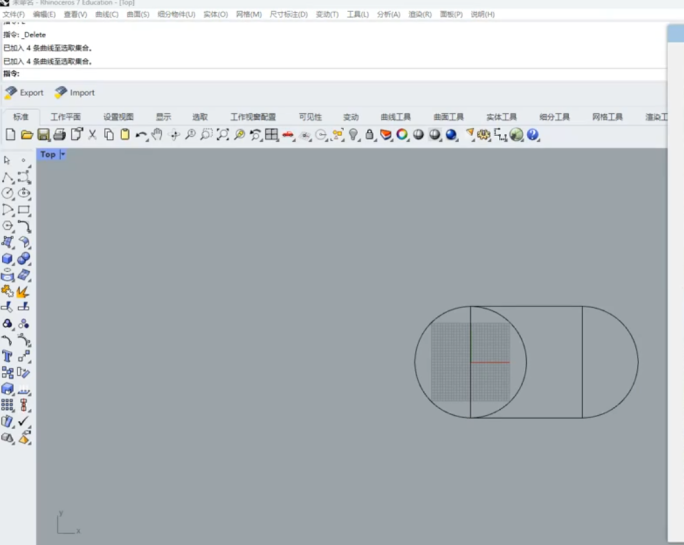Image resolution: width=684 pixels, height=545 pixels.
Task: Select the Text tool (T icon)
Action: (x=8, y=356)
